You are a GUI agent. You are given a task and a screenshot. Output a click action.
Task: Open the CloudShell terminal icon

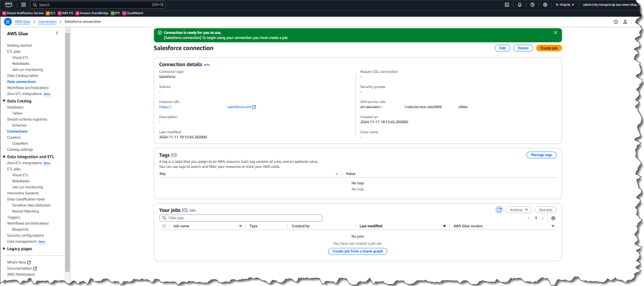(x=507, y=4)
